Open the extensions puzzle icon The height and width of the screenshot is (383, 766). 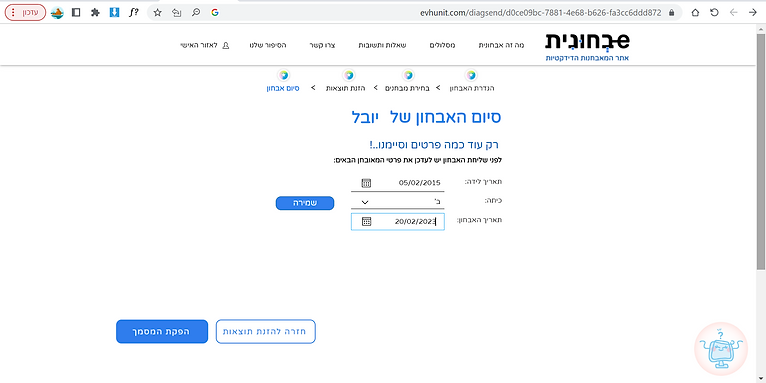click(x=95, y=13)
